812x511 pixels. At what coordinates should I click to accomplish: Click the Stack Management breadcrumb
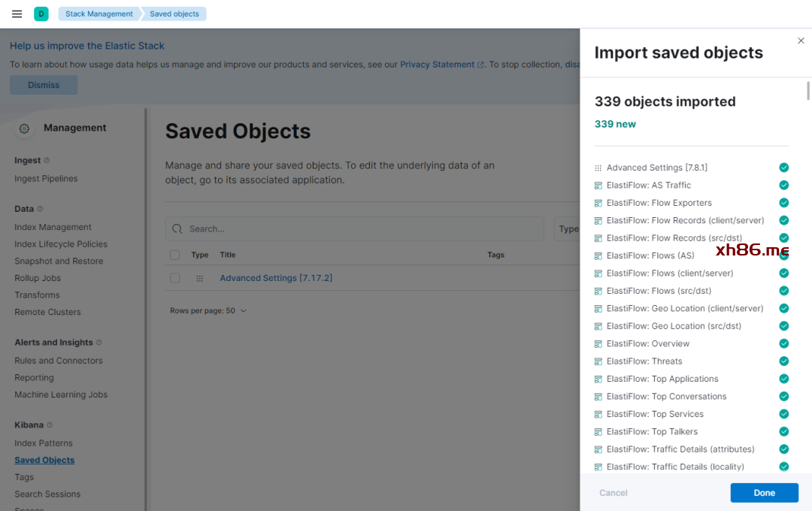click(x=98, y=14)
